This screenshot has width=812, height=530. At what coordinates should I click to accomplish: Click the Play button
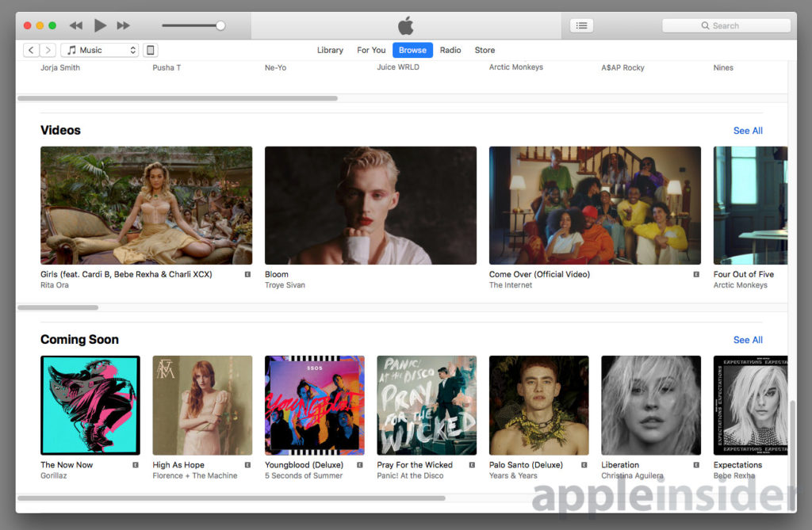[100, 25]
